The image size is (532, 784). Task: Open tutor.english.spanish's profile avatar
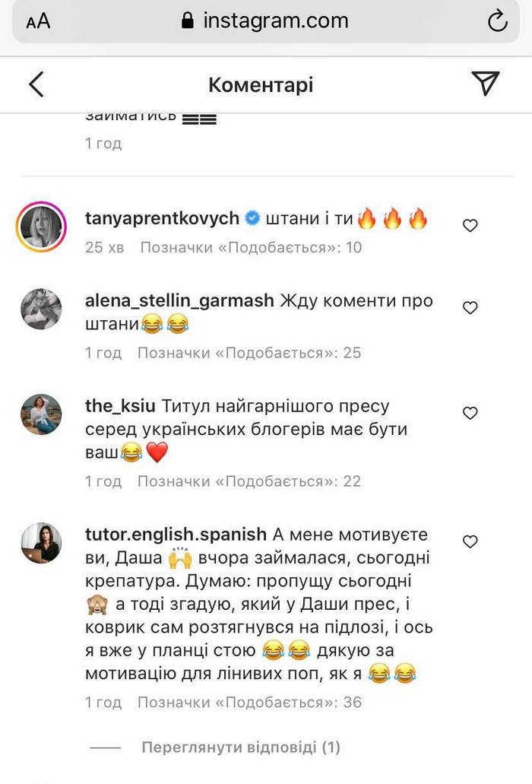coord(41,542)
